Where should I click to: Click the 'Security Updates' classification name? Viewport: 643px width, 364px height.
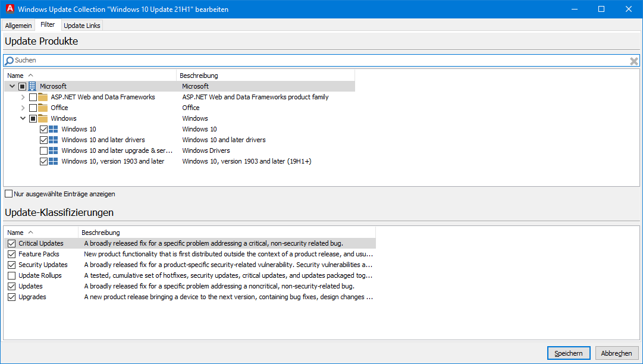tap(43, 265)
